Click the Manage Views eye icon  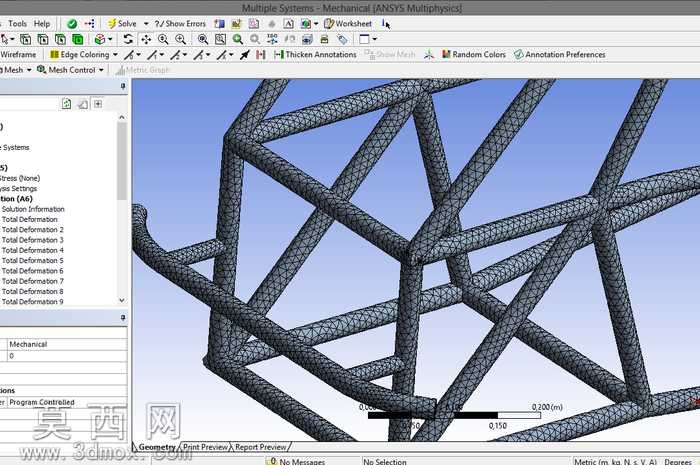coord(307,39)
